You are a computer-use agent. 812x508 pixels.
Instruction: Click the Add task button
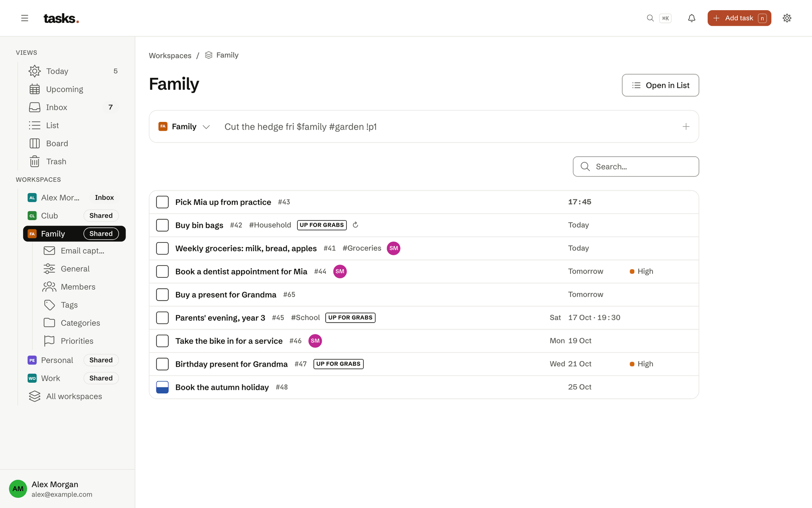pyautogui.click(x=739, y=18)
